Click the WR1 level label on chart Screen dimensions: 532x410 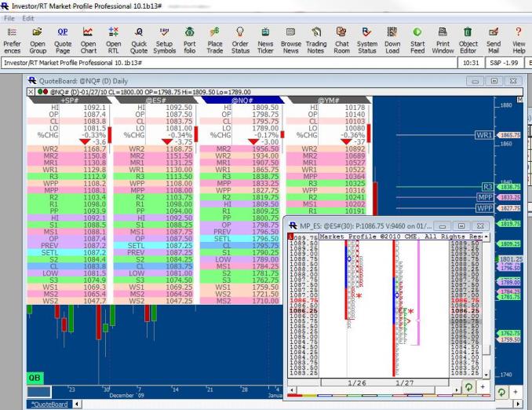click(484, 135)
